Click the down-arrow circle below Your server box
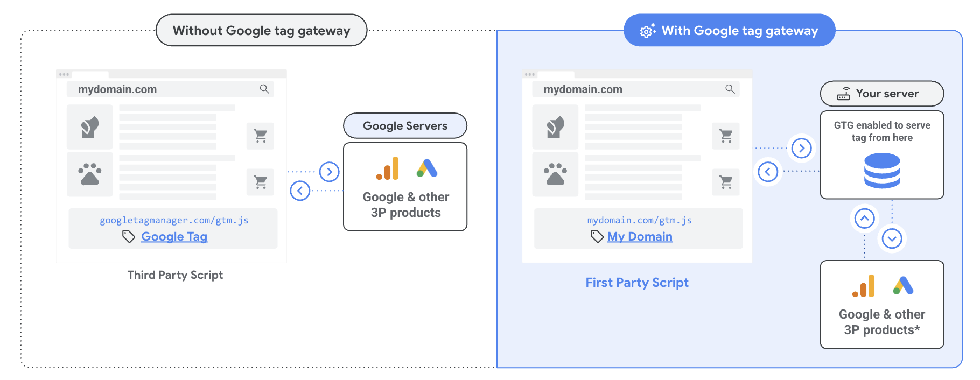 892,238
